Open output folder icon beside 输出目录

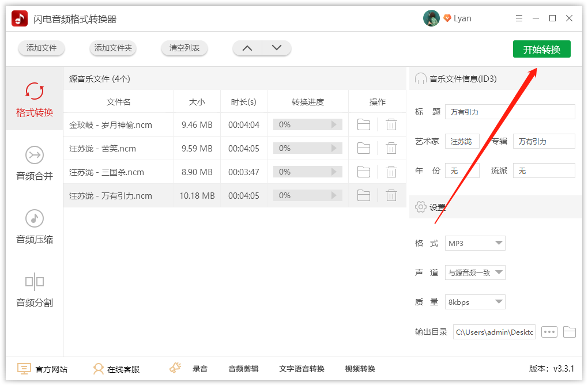click(x=569, y=332)
